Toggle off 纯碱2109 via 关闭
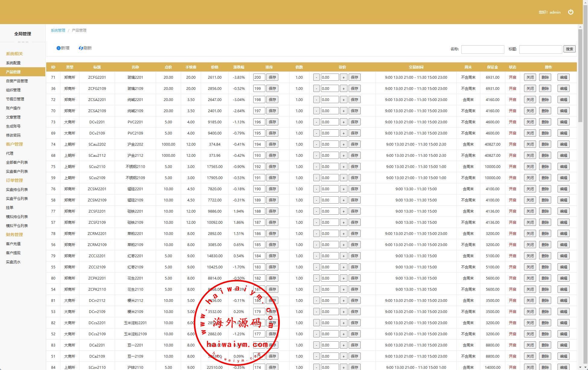The width and height of the screenshot is (588, 370). click(530, 111)
